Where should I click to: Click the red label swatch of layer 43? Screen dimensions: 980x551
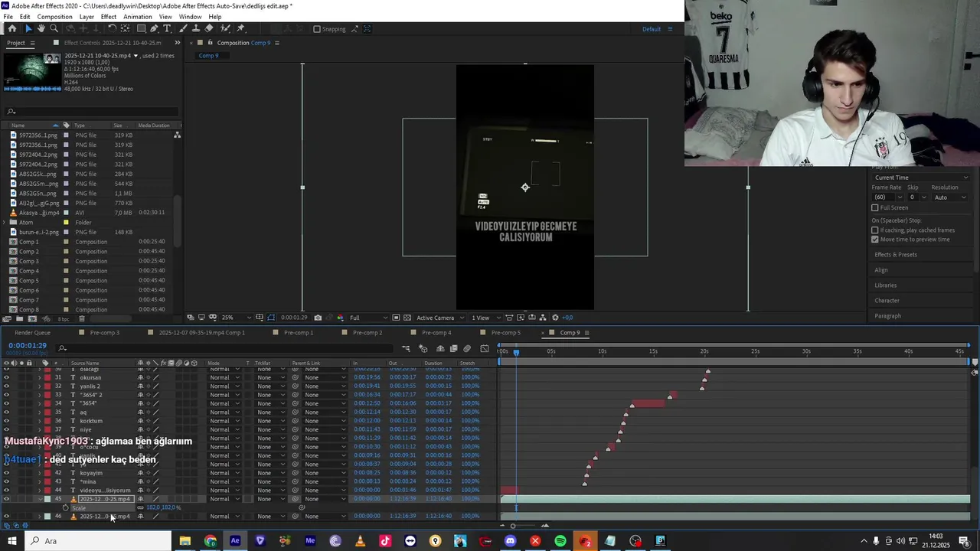pyautogui.click(x=47, y=481)
